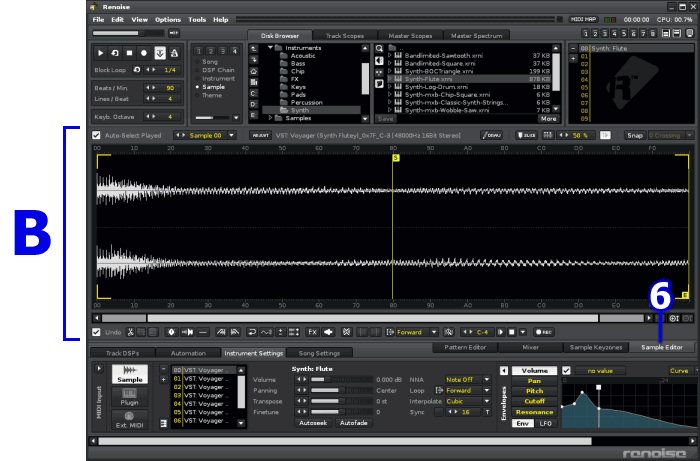Viewport: 700px width, 461px height.
Task: Click the Autoseek button
Action: pos(312,423)
